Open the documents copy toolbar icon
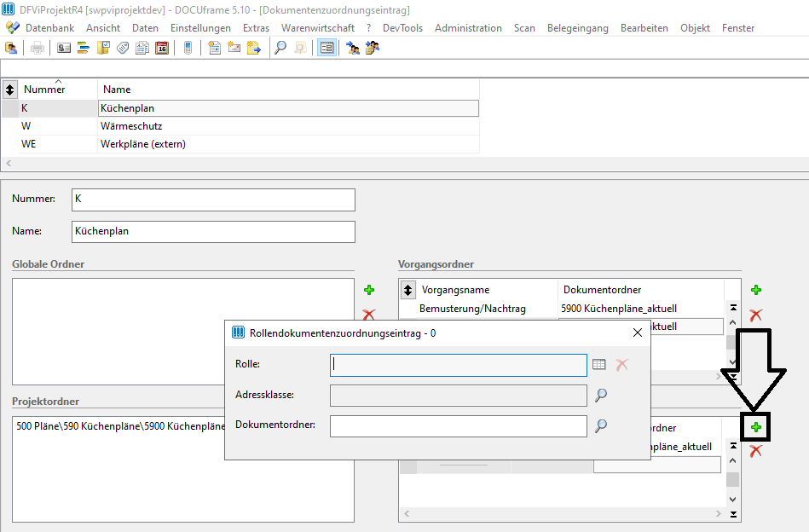The height and width of the screenshot is (532, 809). click(142, 49)
